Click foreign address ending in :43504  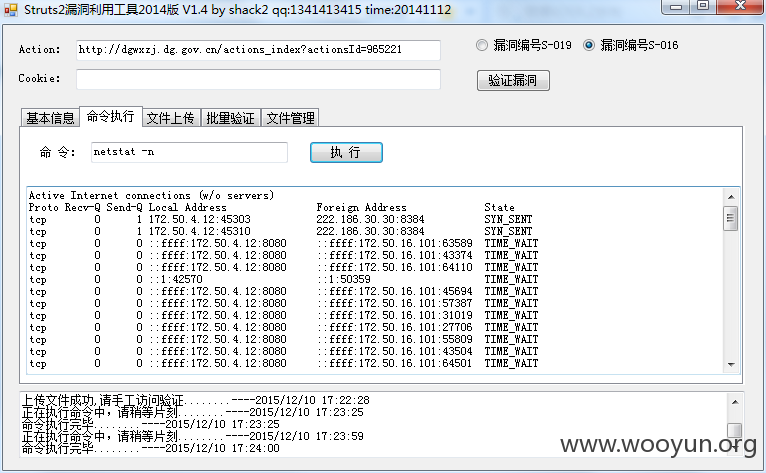395,351
